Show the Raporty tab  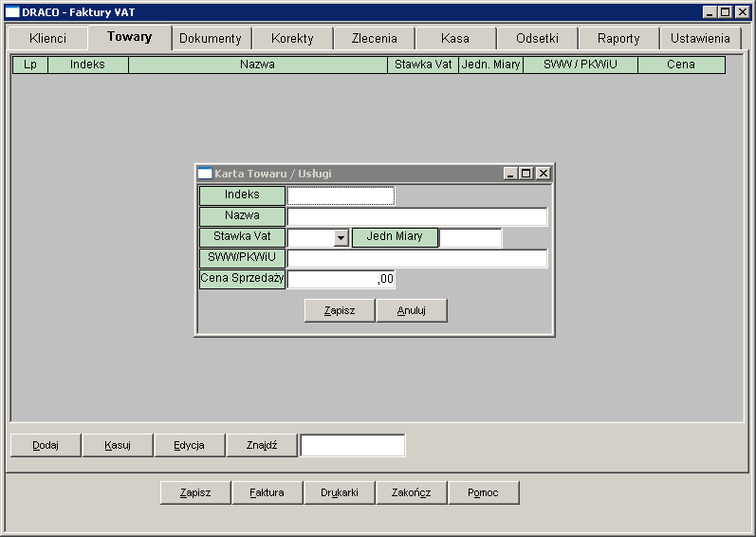coord(618,38)
